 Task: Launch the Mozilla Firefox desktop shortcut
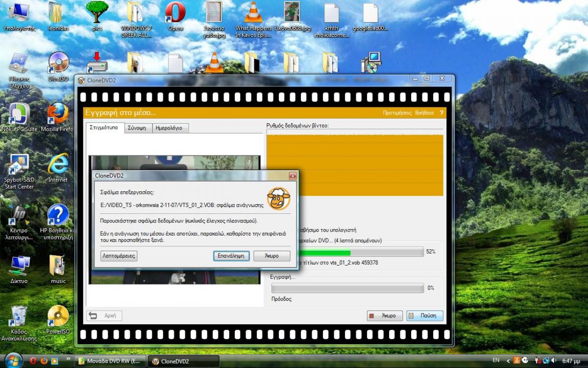coord(58,118)
